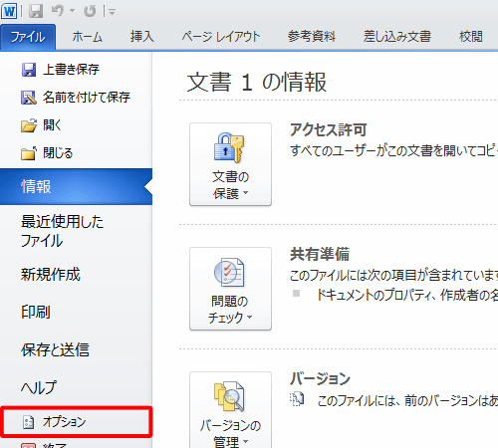Switch to the ホーム tab
Image resolution: width=498 pixels, height=448 pixels.
[x=87, y=37]
